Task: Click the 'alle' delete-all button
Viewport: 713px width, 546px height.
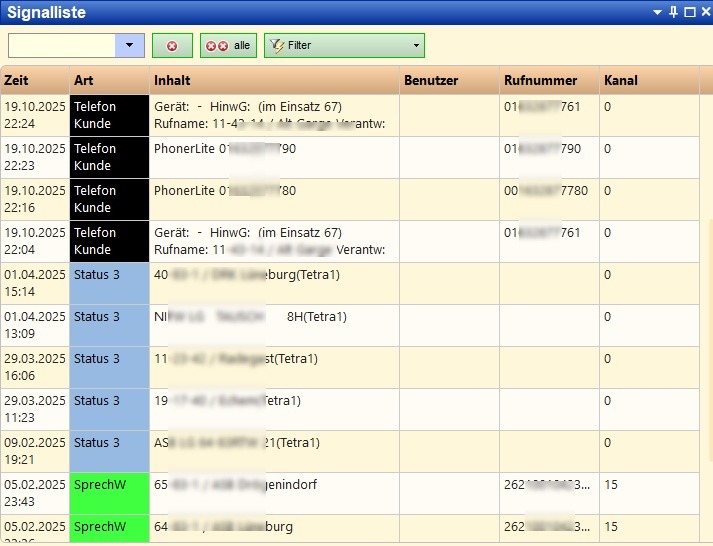Action: [228, 46]
